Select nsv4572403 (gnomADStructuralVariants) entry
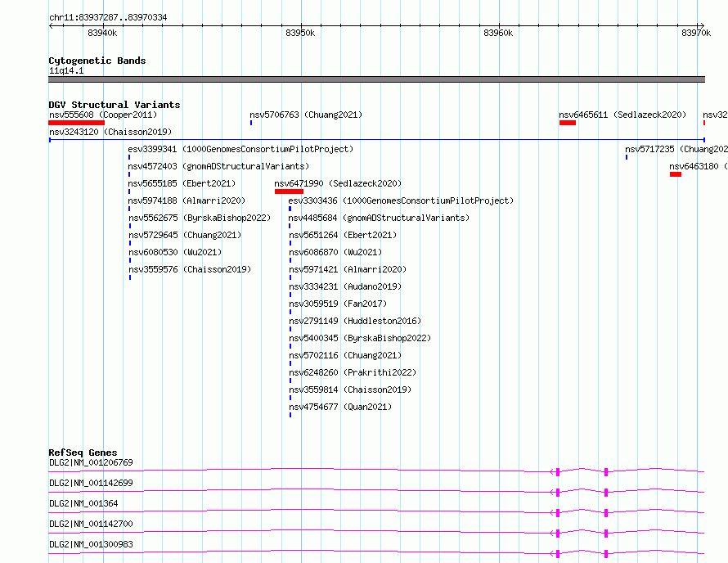Image resolution: width=728 pixels, height=563 pixels. (x=218, y=166)
